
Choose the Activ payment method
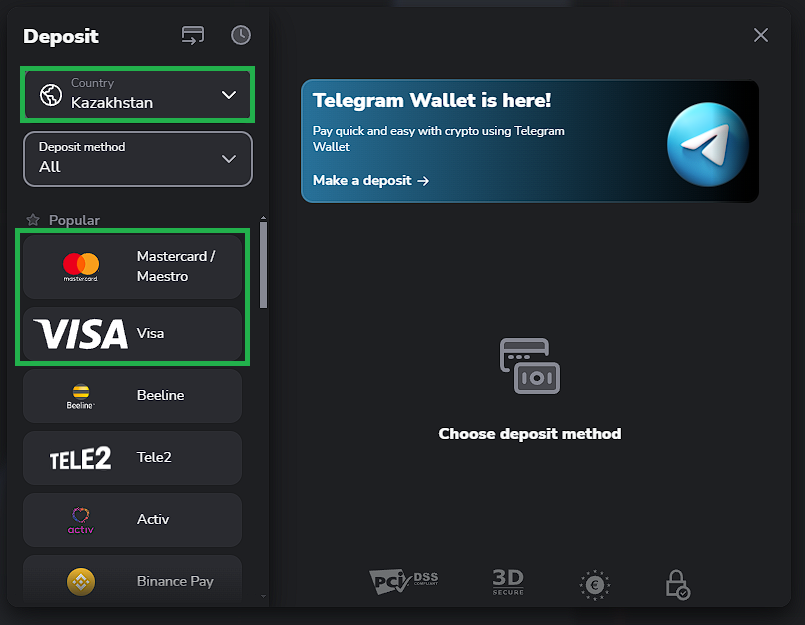[132, 520]
